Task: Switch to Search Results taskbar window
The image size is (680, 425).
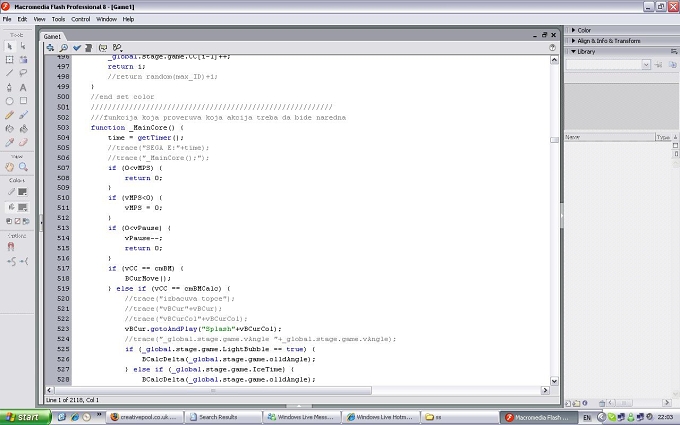Action: 223,417
